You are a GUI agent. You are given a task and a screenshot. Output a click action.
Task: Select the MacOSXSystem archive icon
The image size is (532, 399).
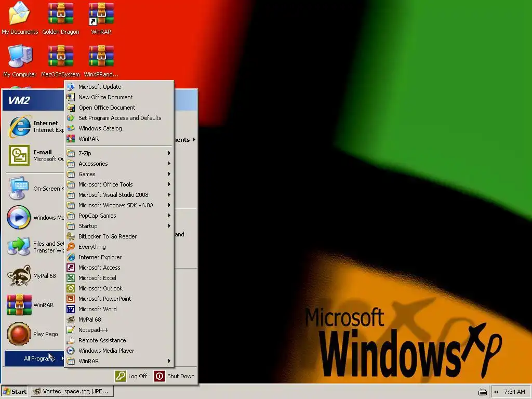point(60,61)
